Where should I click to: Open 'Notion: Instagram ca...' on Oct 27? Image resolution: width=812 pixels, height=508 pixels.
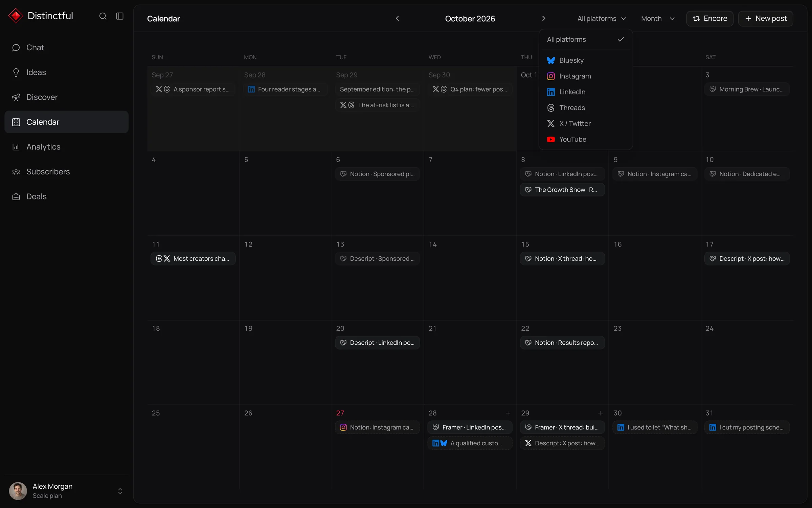[378, 427]
